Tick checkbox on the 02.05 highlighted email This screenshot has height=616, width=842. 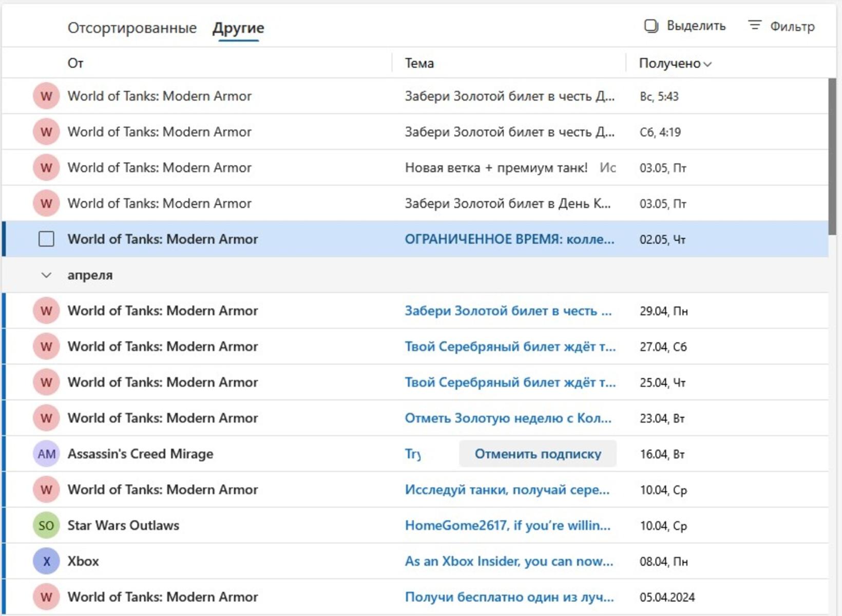click(x=46, y=239)
